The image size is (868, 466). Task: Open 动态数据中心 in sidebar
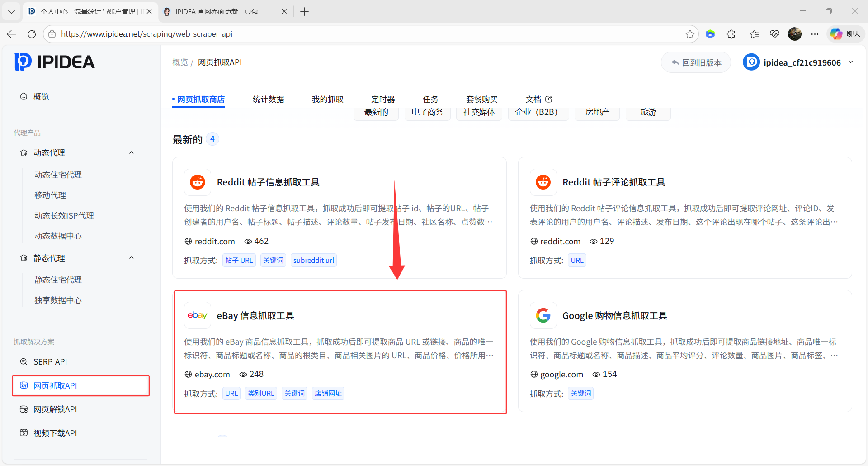point(58,236)
